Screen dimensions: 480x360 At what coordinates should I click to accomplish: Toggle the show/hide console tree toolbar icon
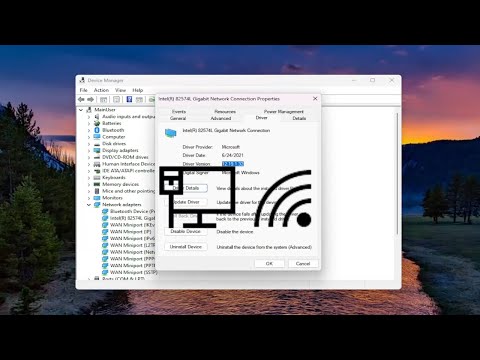coord(104,99)
